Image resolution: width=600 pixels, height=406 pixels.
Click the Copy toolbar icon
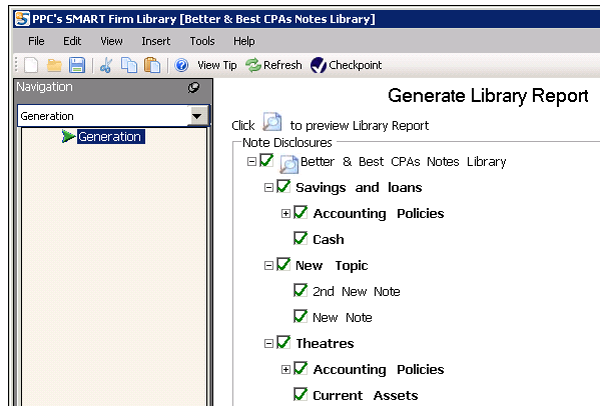(x=129, y=65)
